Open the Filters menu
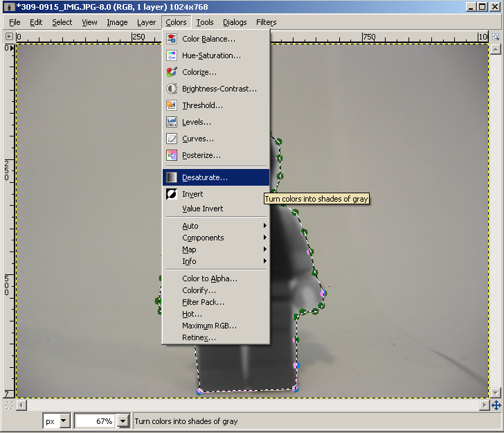Image resolution: width=504 pixels, height=433 pixels. (266, 22)
